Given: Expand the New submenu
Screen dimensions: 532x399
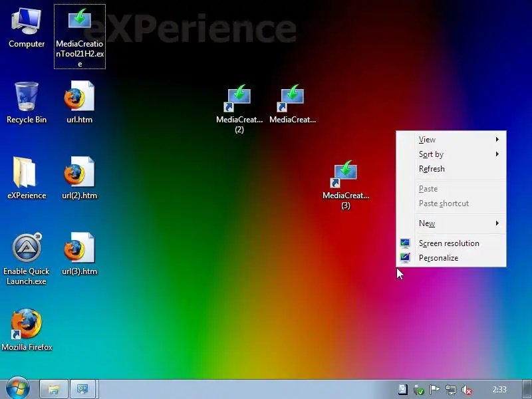Looking at the screenshot, I should tap(452, 223).
